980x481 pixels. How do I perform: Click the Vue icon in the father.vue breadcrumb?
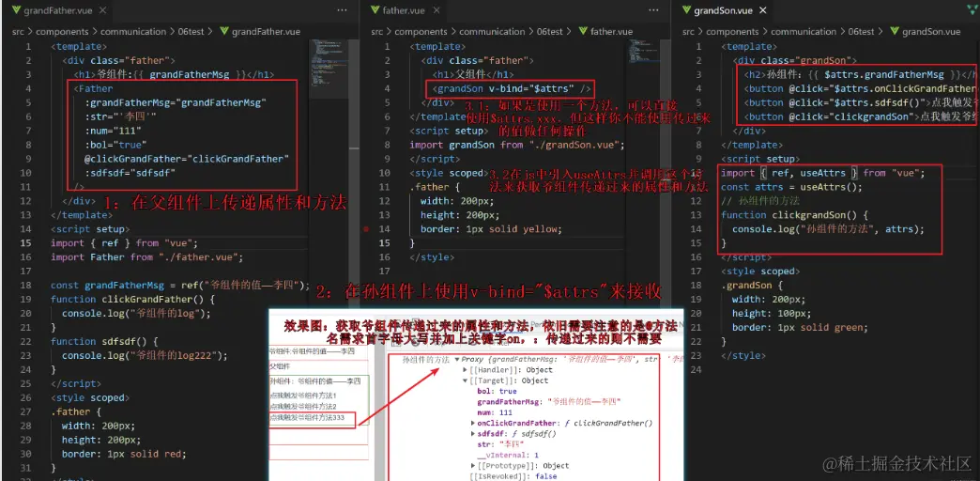(582, 32)
